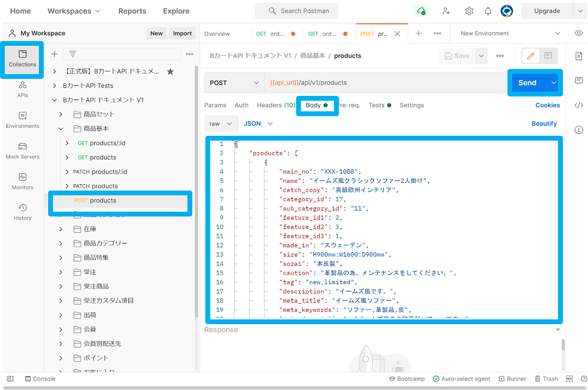588x390 pixels.
Task: Open the APIs sidebar panel
Action: point(22,89)
